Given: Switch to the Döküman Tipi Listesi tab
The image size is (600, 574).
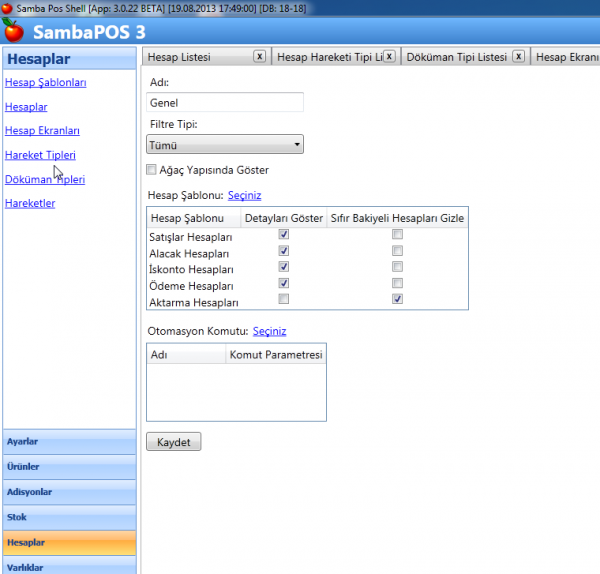Looking at the screenshot, I should tap(456, 57).
